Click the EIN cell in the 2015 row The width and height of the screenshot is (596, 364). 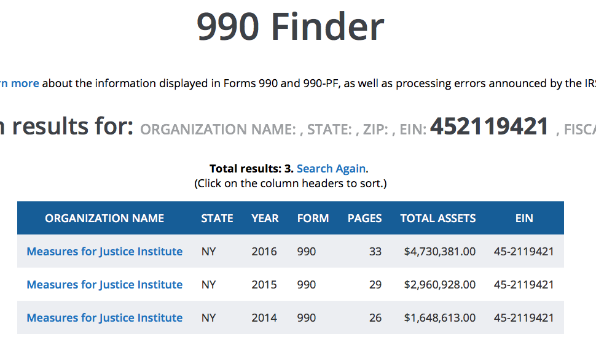tap(523, 285)
